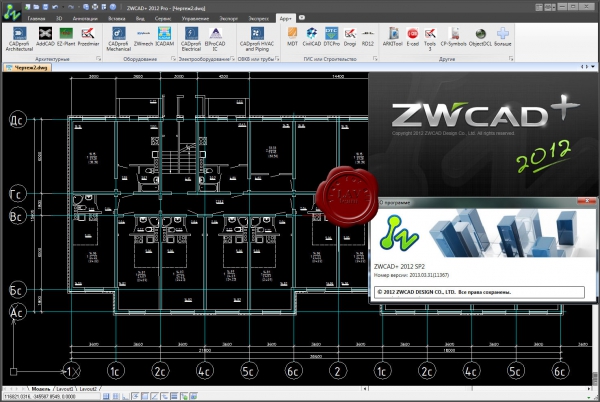Image resolution: width=600 pixels, height=402 pixels.
Task: Select the Чертеж2.dwg document tab
Action: [28, 67]
